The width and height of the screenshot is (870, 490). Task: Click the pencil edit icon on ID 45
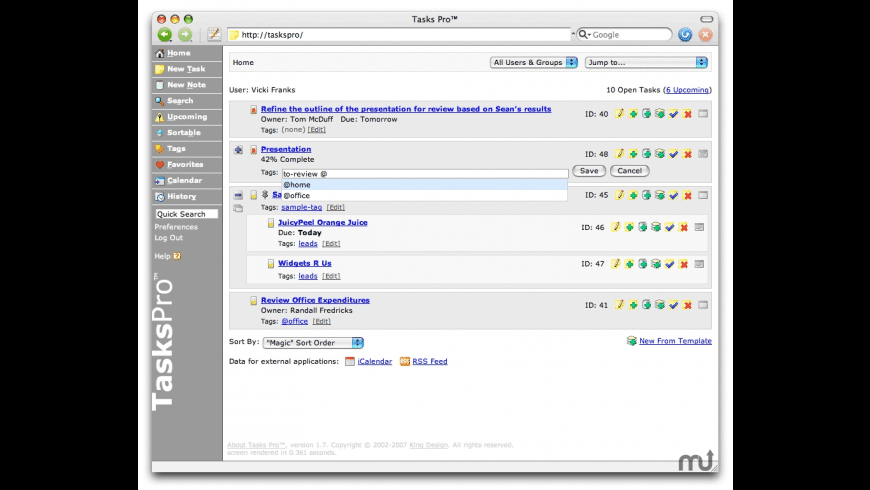[x=619, y=195]
